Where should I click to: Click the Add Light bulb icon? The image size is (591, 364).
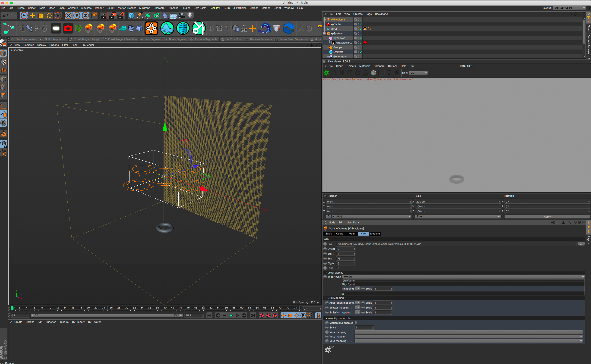[x=190, y=16]
